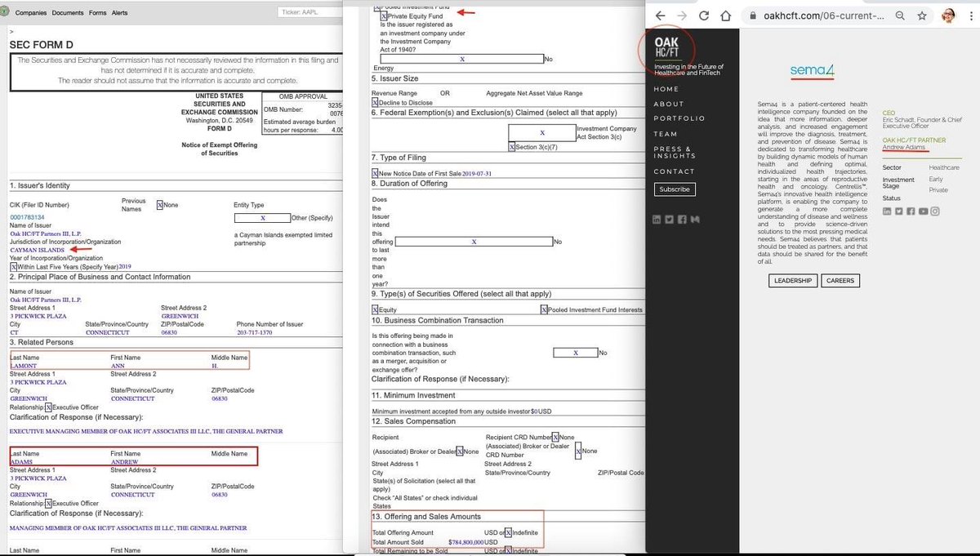Click the LinkedIn icon in the dark sidebar
Screen dimensions: 980x556
tap(656, 219)
